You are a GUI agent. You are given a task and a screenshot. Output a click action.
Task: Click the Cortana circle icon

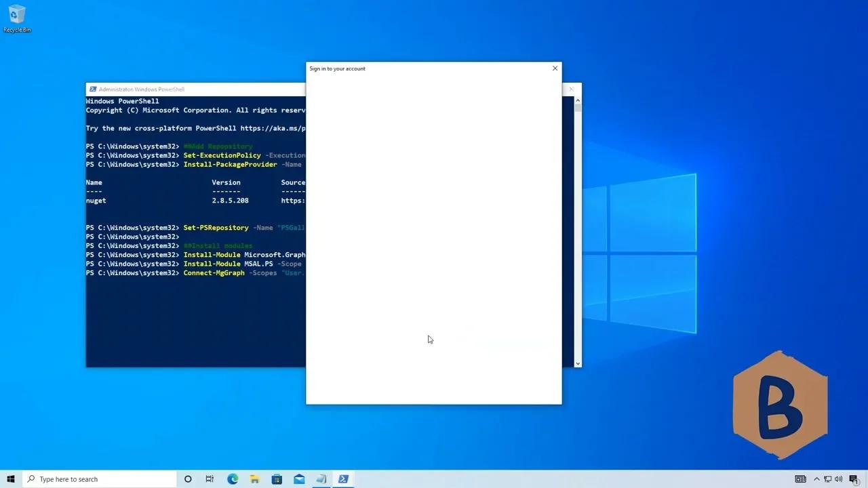188,479
